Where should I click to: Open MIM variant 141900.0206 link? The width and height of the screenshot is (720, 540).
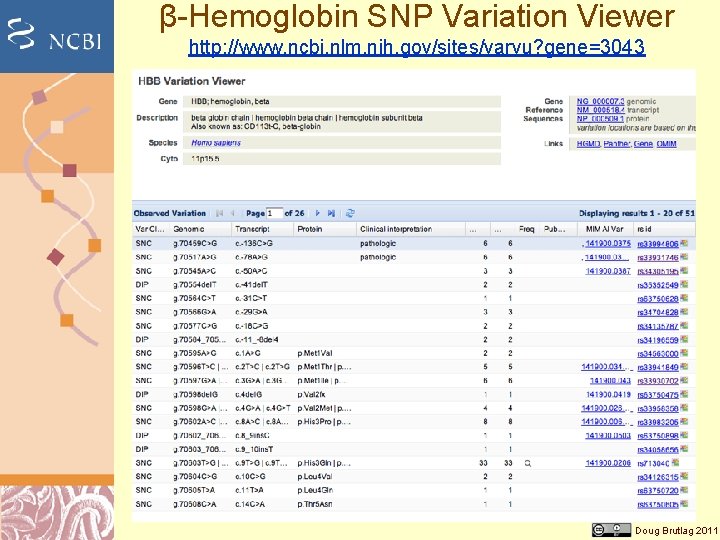(x=608, y=463)
